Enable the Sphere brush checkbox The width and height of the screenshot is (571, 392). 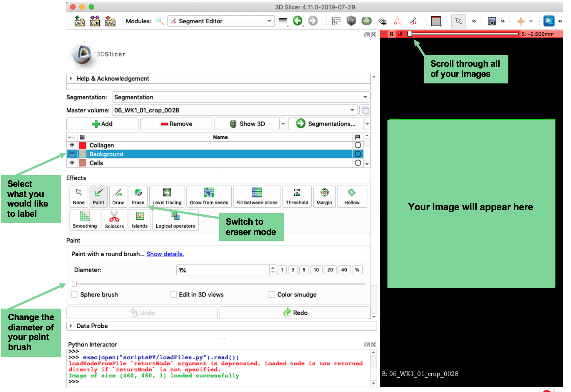75,294
